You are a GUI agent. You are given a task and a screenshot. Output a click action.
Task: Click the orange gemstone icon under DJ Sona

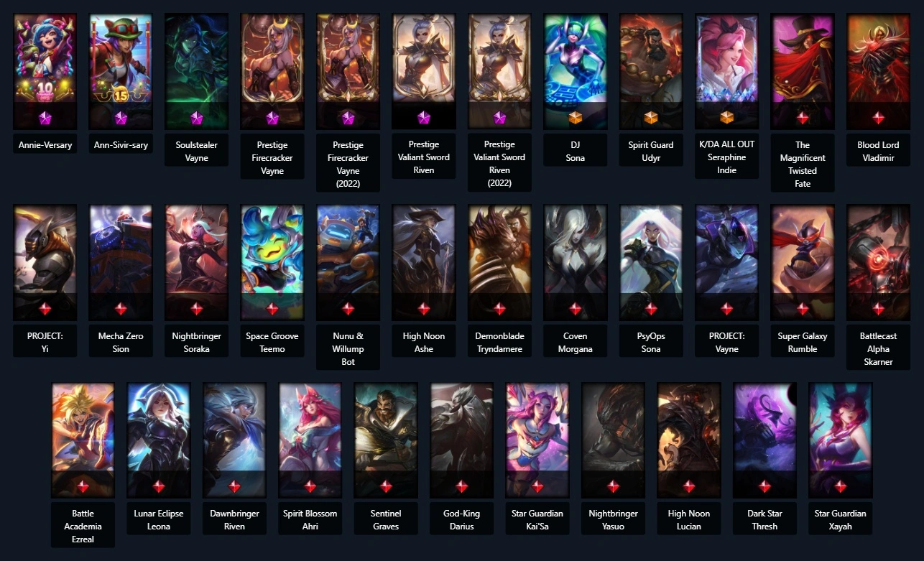point(576,118)
